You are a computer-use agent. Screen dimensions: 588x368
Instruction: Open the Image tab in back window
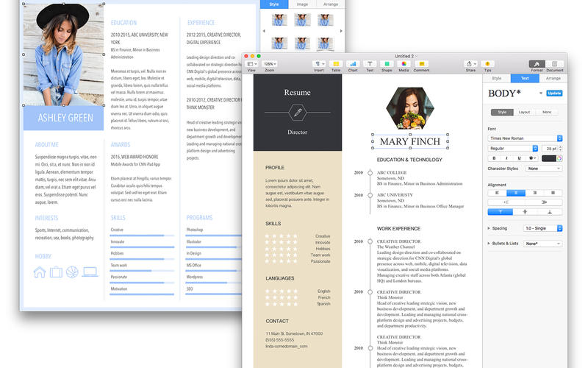[302, 4]
